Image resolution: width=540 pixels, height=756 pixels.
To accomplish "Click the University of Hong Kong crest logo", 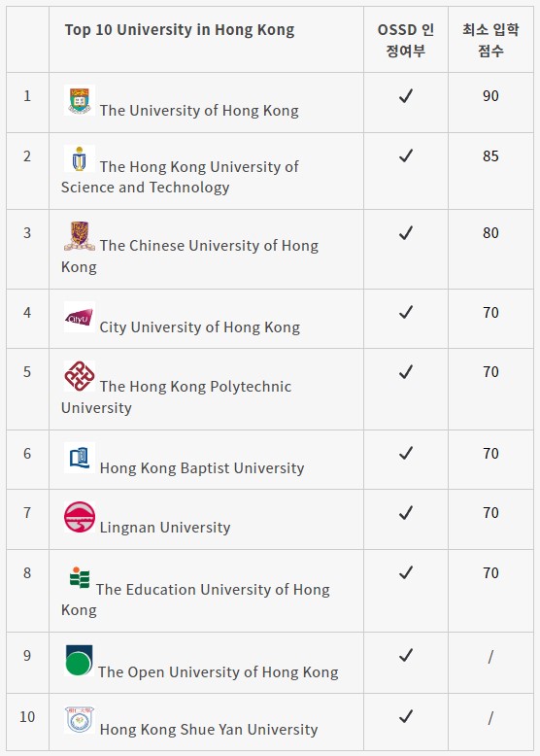I will point(80,100).
